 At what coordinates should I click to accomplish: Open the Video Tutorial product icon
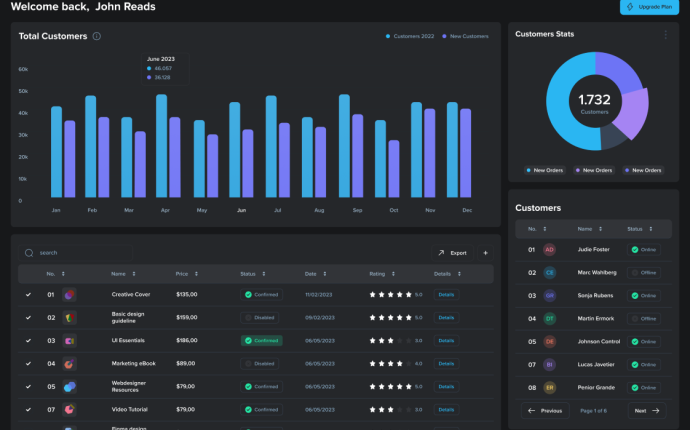69,409
